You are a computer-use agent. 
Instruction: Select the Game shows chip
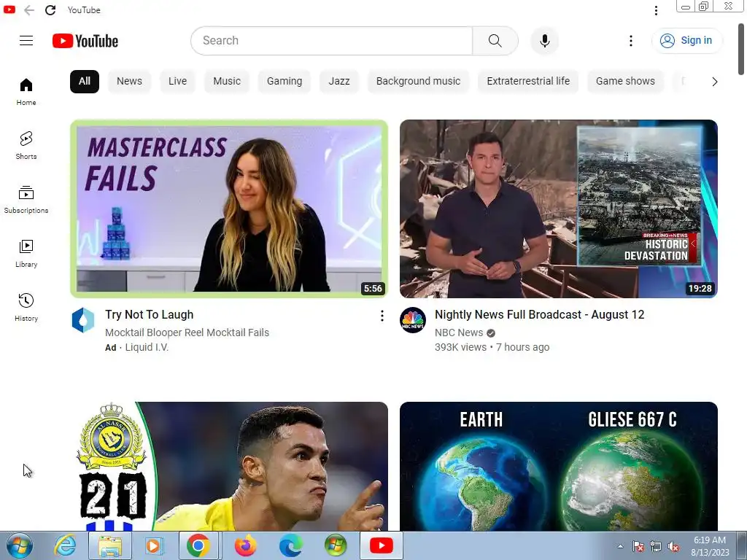625,82
